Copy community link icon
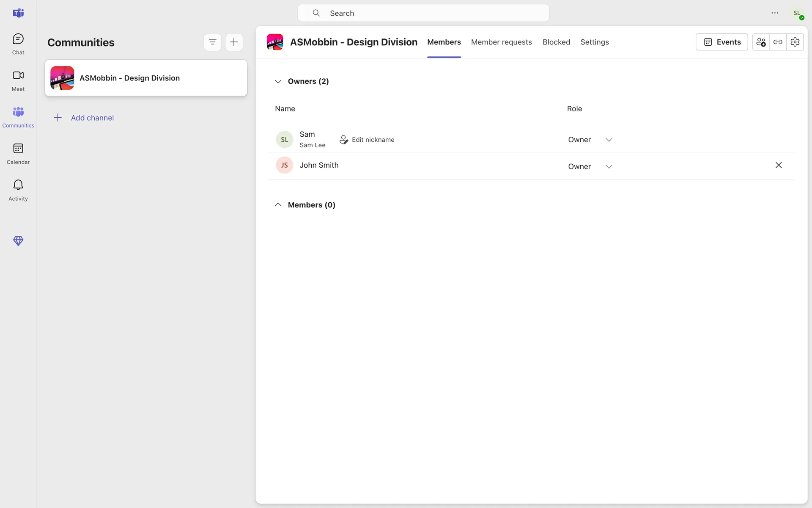Image resolution: width=812 pixels, height=508 pixels. point(778,42)
